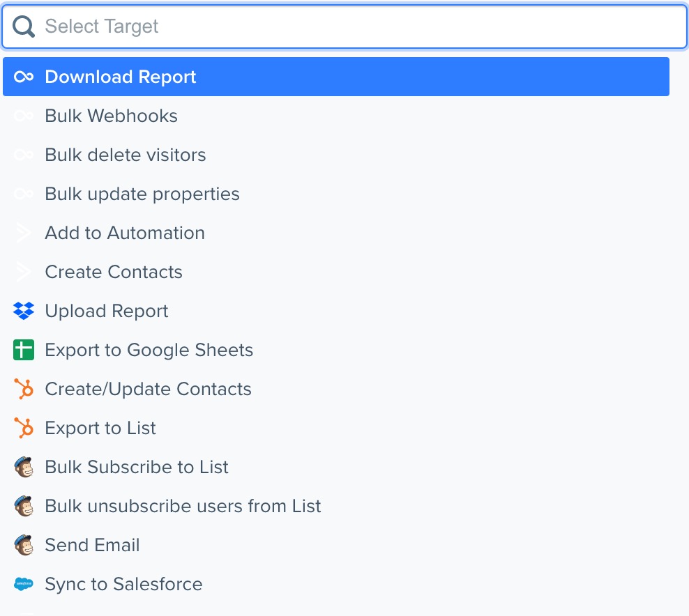Viewport: 689px width, 616px height.
Task: Click infinity icon beside Download Report
Action: coord(24,77)
